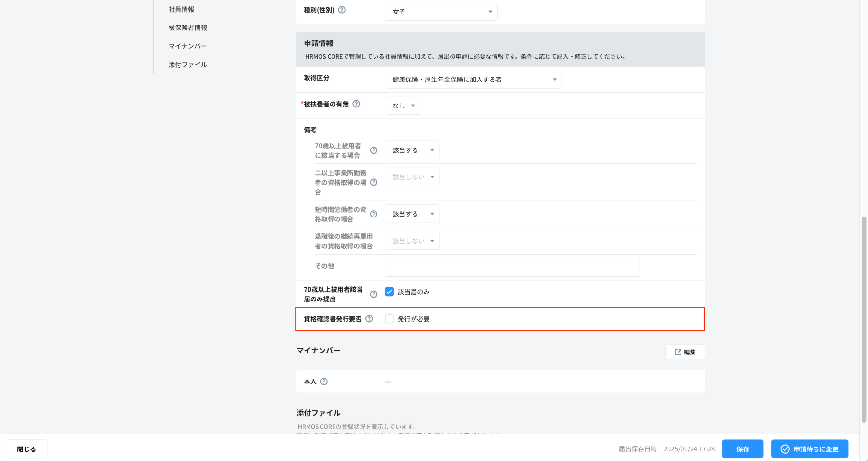Click help icon next to 資格確認書発行要否

[x=369, y=319]
